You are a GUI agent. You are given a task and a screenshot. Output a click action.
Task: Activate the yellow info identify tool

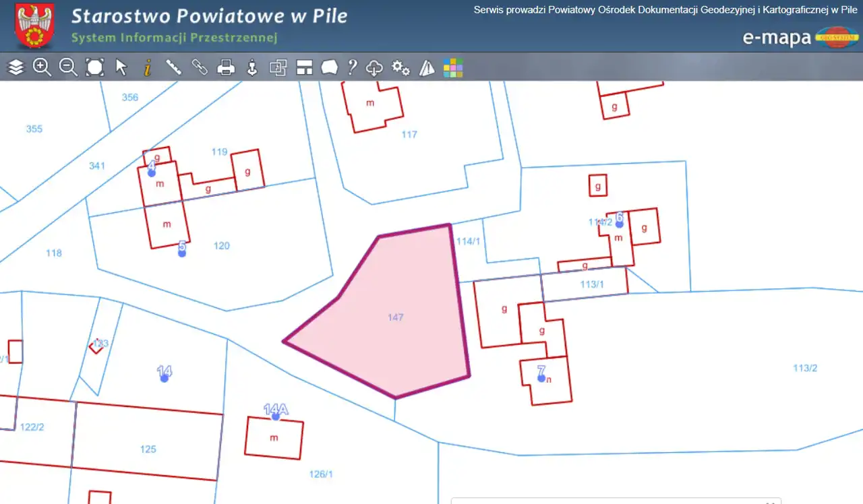147,67
